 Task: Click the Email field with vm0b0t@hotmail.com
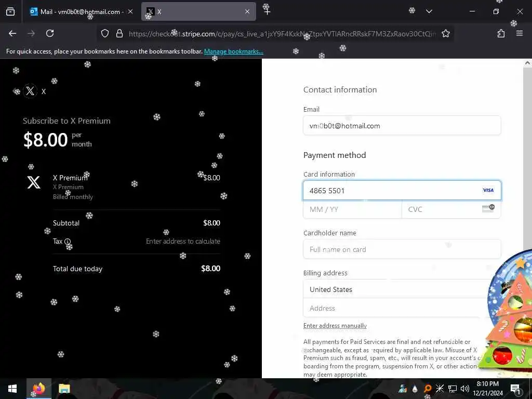point(402,126)
